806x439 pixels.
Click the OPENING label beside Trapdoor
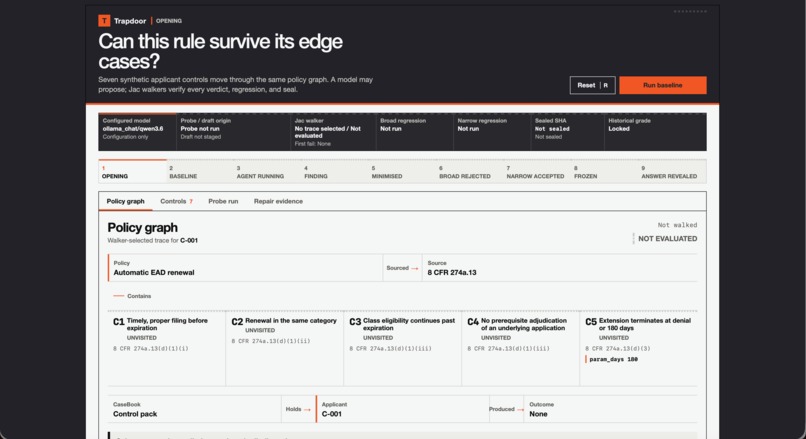169,21
